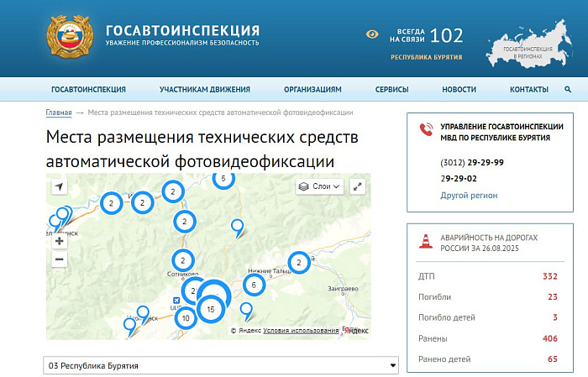Click the Погибло детей value 3

point(555,317)
